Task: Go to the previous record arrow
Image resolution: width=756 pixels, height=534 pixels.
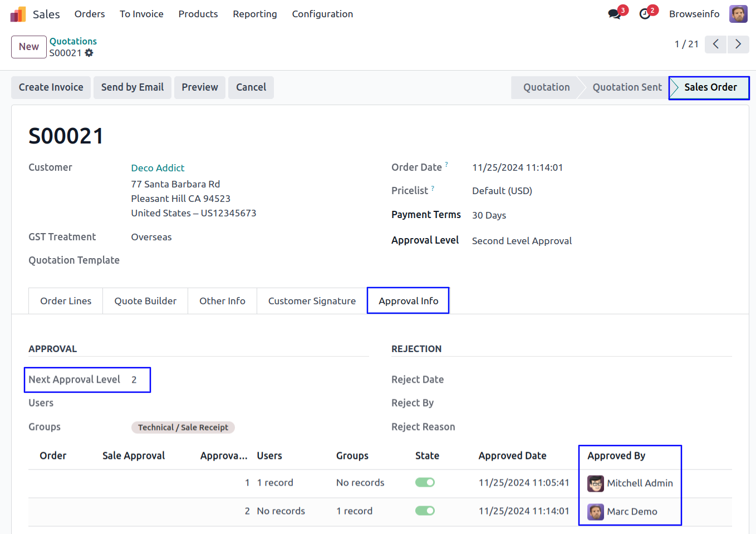Action: [x=715, y=44]
